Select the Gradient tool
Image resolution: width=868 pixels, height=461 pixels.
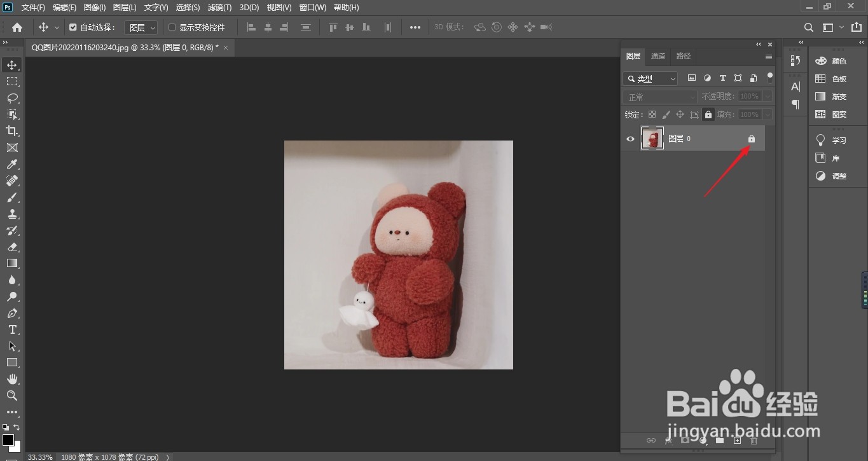click(12, 263)
